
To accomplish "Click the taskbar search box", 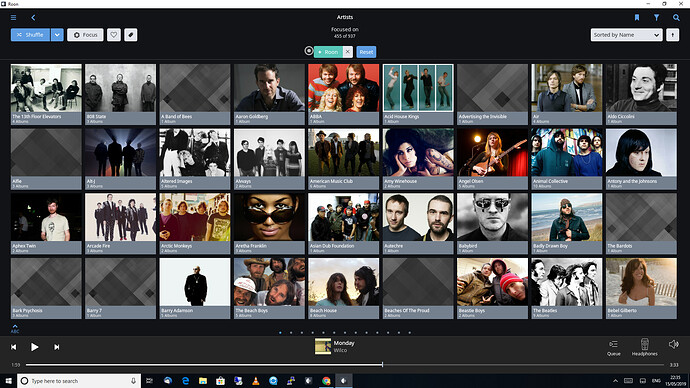I will click(79, 381).
